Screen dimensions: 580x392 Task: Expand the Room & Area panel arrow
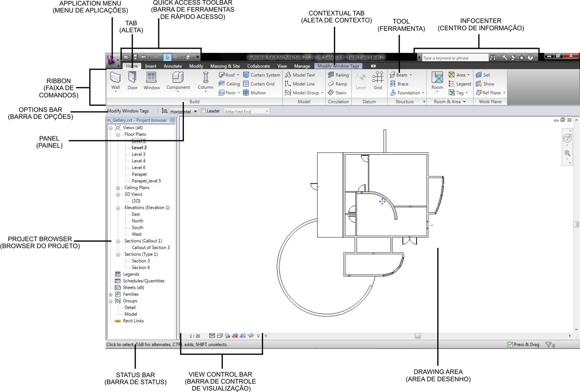click(x=464, y=102)
